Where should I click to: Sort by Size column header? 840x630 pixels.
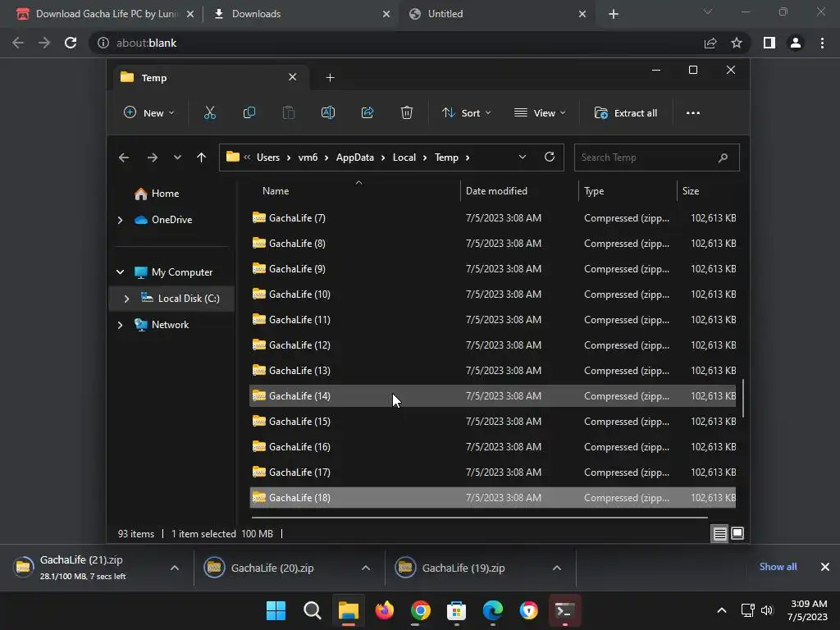(x=691, y=191)
